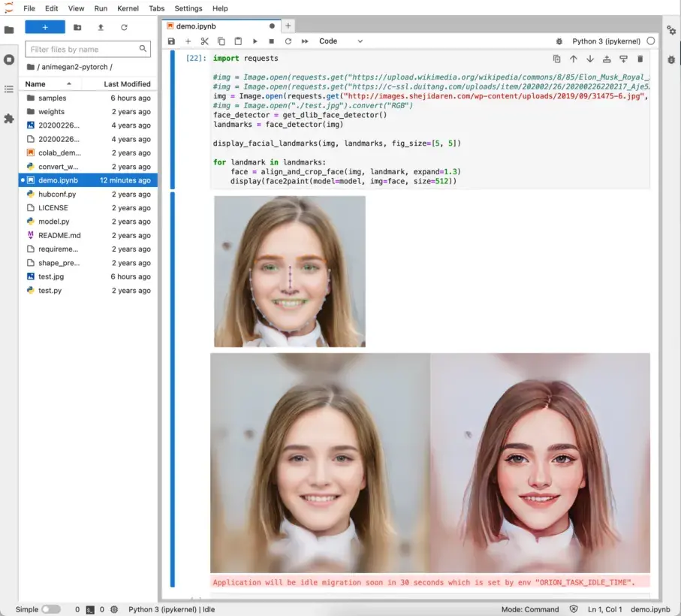Sort files by the Name column header

[35, 84]
